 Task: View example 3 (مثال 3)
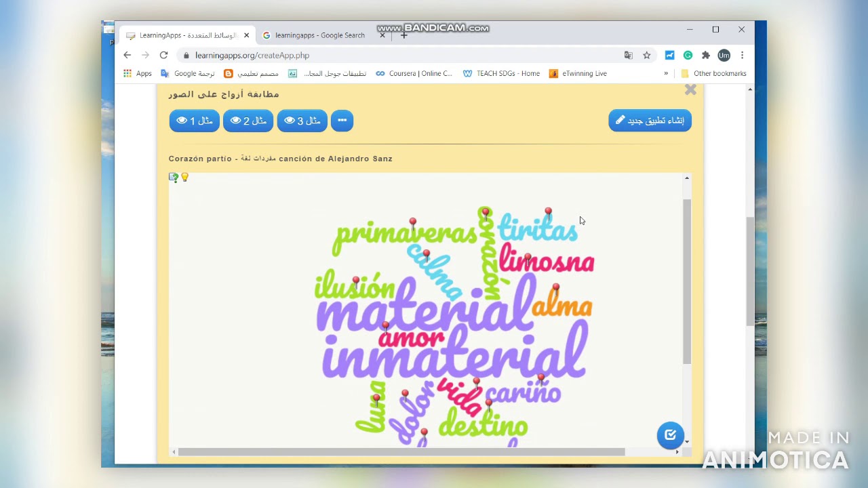pos(302,121)
